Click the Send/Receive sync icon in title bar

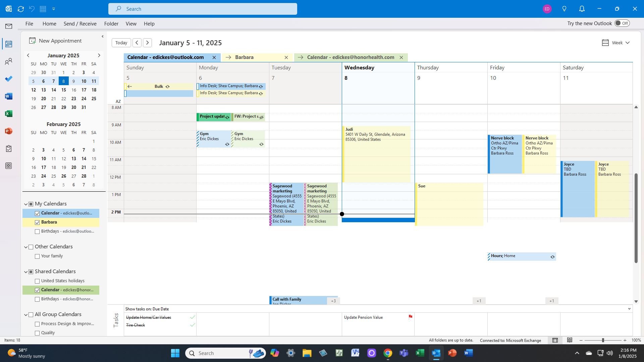[21, 9]
